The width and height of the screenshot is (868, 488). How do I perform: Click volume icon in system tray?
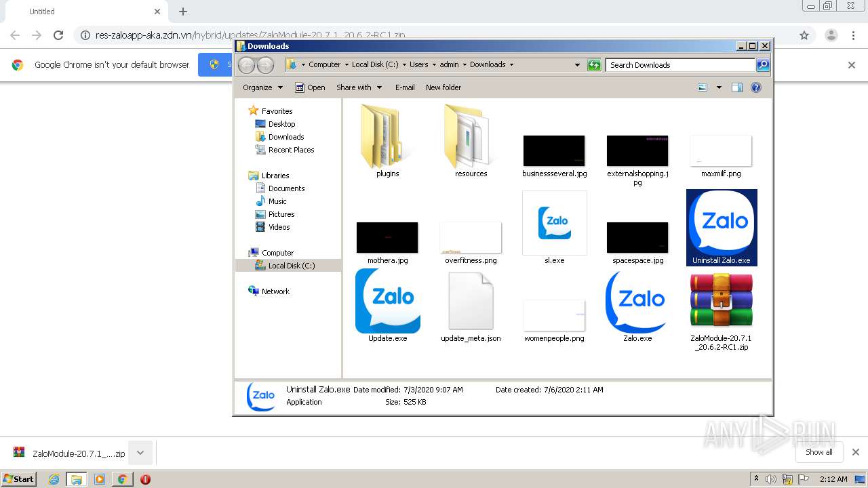click(x=770, y=479)
